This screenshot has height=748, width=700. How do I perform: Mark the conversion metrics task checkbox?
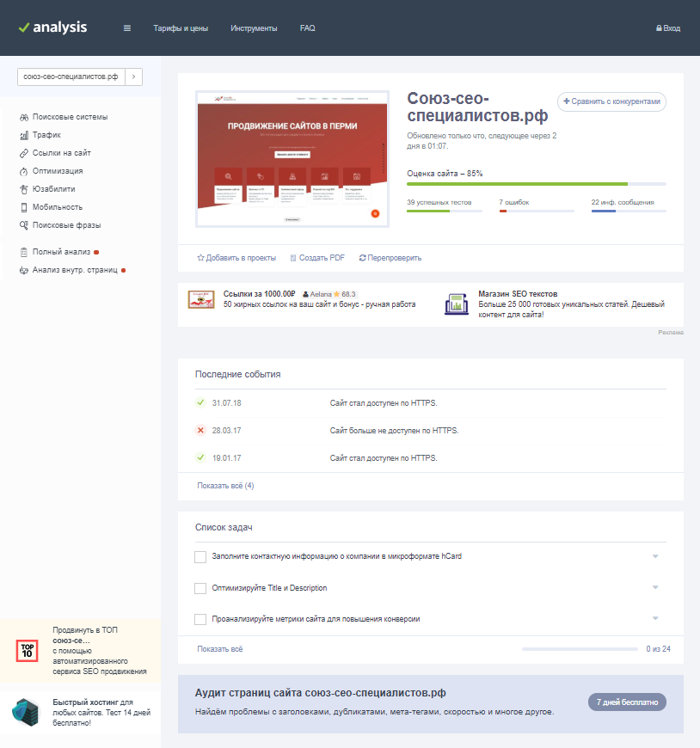pos(200,619)
